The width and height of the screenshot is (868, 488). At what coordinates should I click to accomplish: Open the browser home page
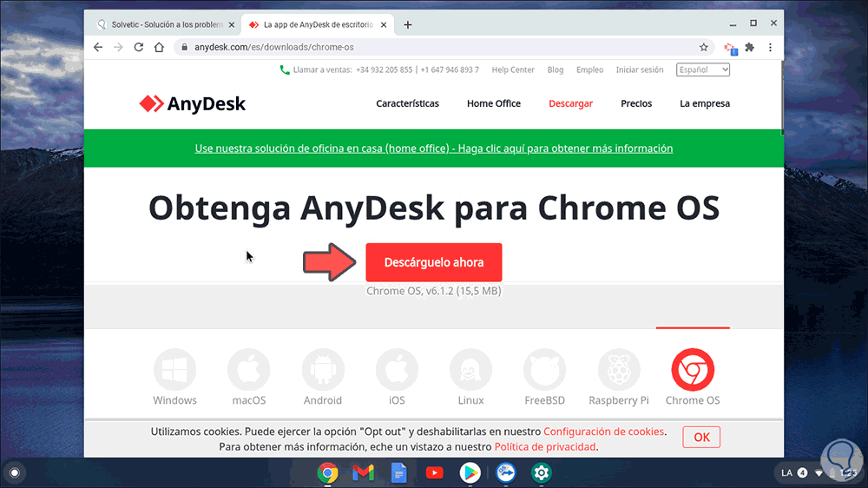pyautogui.click(x=160, y=47)
